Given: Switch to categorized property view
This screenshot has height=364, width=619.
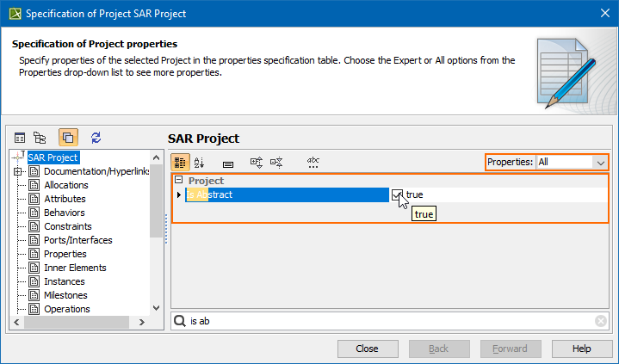Looking at the screenshot, I should point(180,162).
